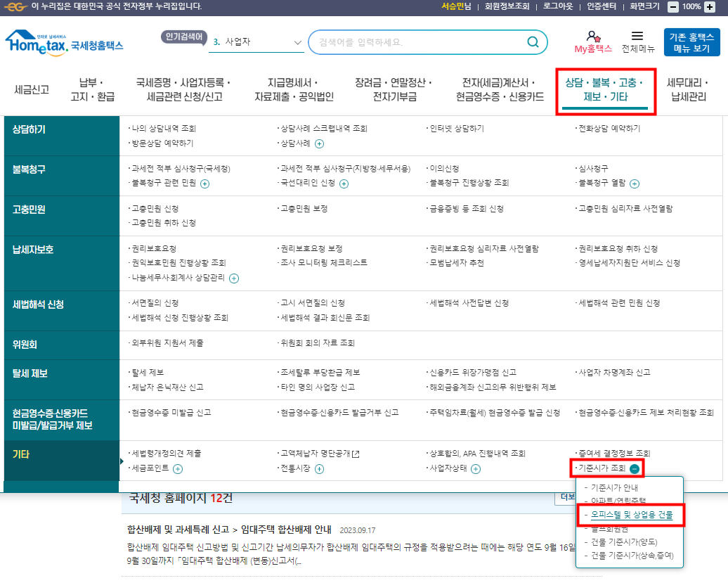Viewport: 728px width, 583px height.
Task: Click the Hometax logo
Action: (64, 43)
